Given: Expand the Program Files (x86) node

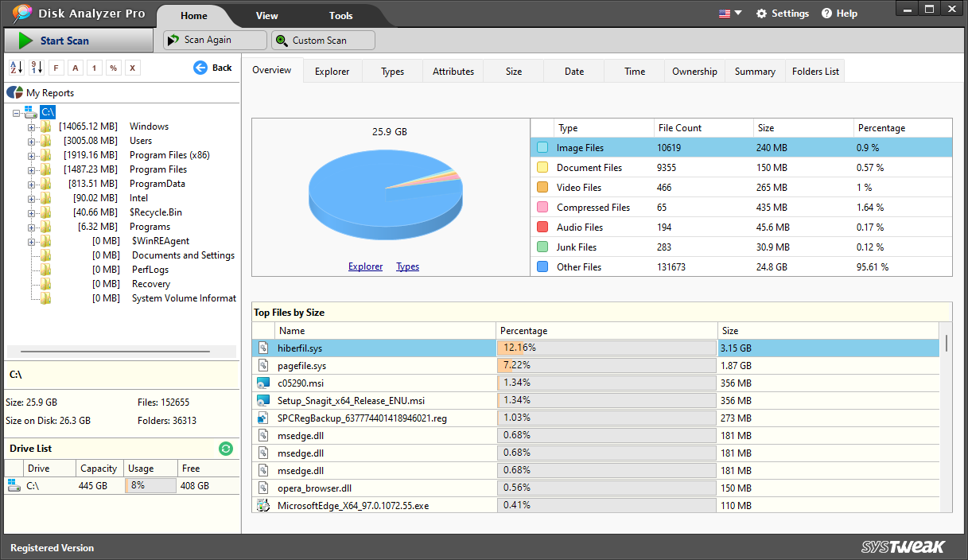Looking at the screenshot, I should [32, 155].
